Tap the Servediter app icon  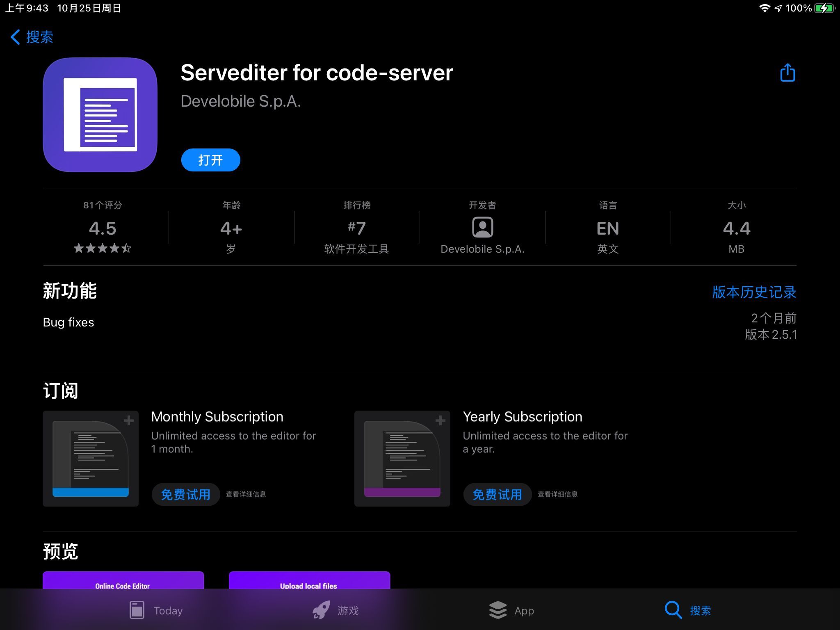click(x=100, y=115)
